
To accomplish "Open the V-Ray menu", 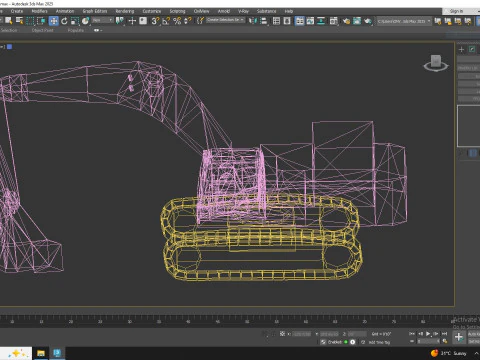I will click(x=243, y=11).
